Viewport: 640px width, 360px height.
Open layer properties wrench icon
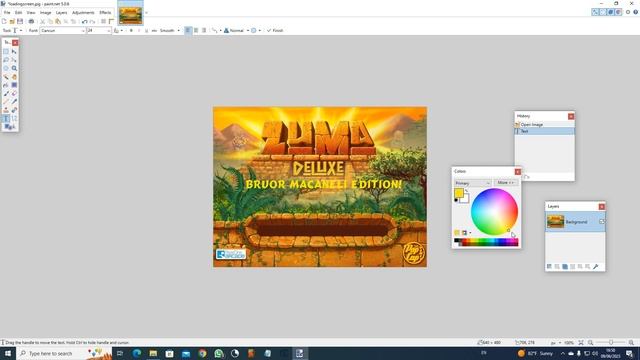point(596,267)
